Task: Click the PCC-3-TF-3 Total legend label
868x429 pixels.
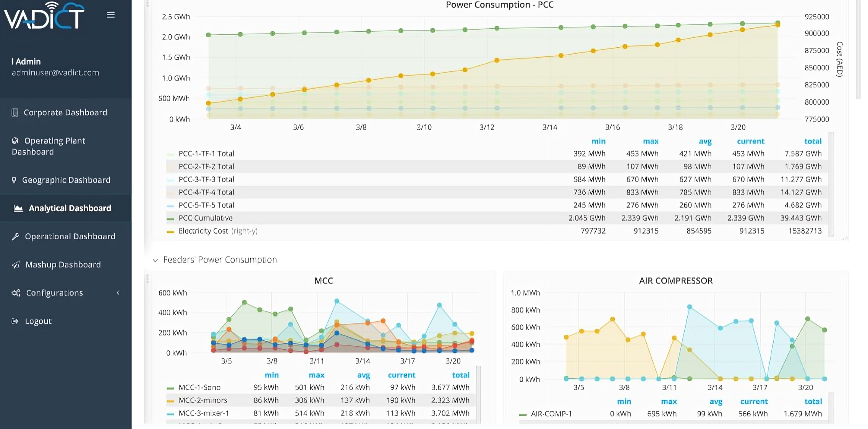Action: (206, 179)
